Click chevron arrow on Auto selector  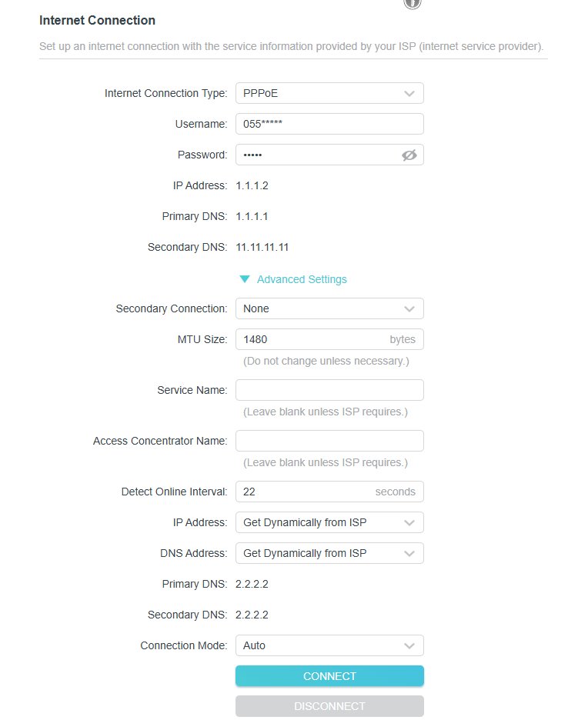[x=409, y=646]
